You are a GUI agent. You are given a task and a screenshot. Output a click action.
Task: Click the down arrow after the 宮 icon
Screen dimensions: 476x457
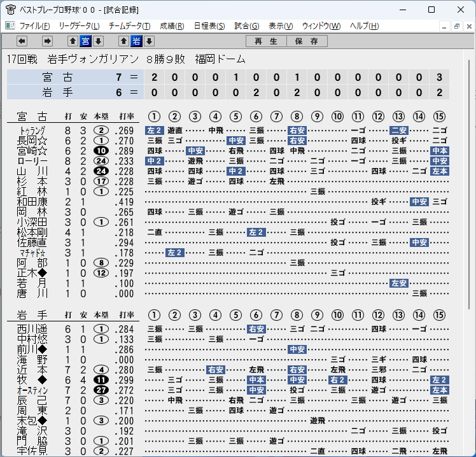click(98, 41)
